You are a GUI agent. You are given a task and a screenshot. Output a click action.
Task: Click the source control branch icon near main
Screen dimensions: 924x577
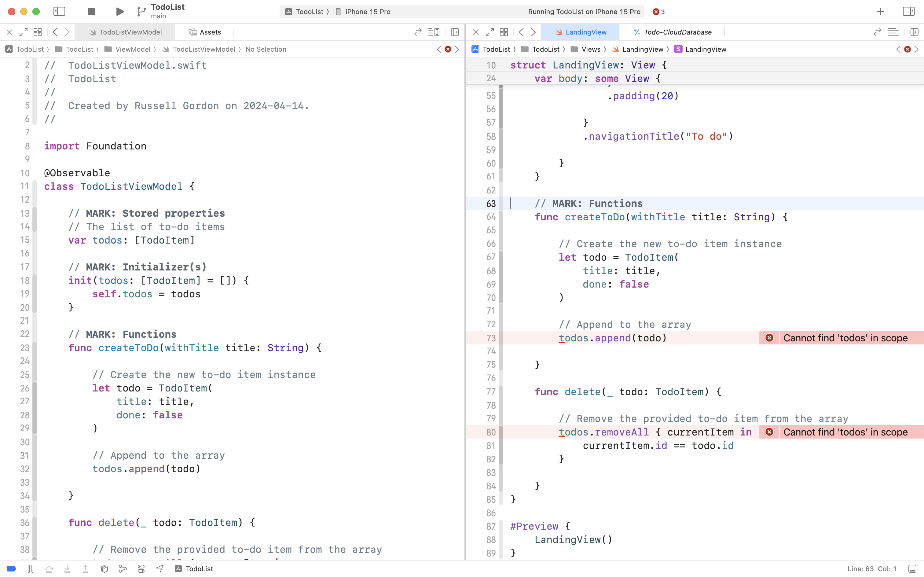pyautogui.click(x=141, y=11)
